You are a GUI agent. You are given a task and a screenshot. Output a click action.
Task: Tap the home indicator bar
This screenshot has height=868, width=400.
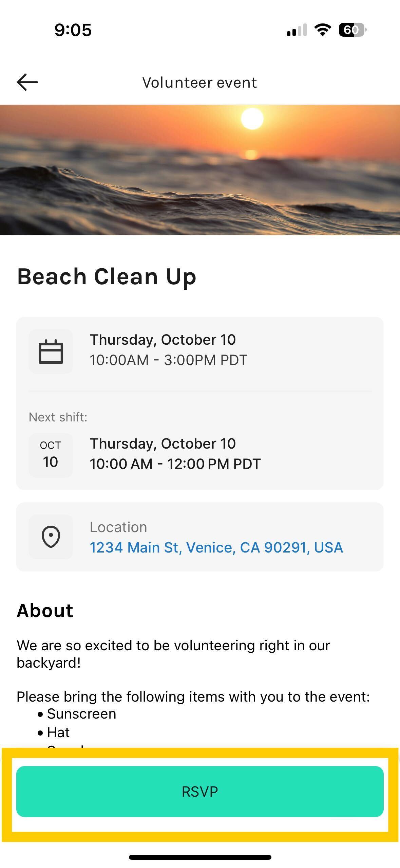pyautogui.click(x=200, y=857)
